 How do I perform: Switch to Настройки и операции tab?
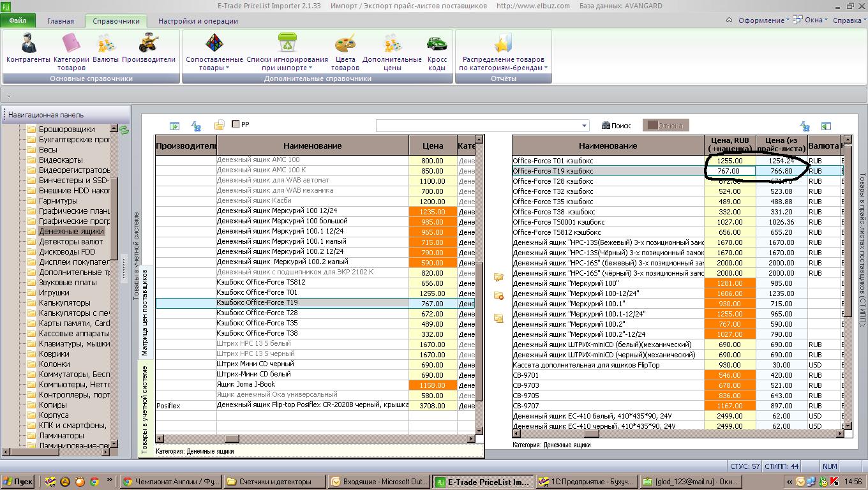coord(198,21)
